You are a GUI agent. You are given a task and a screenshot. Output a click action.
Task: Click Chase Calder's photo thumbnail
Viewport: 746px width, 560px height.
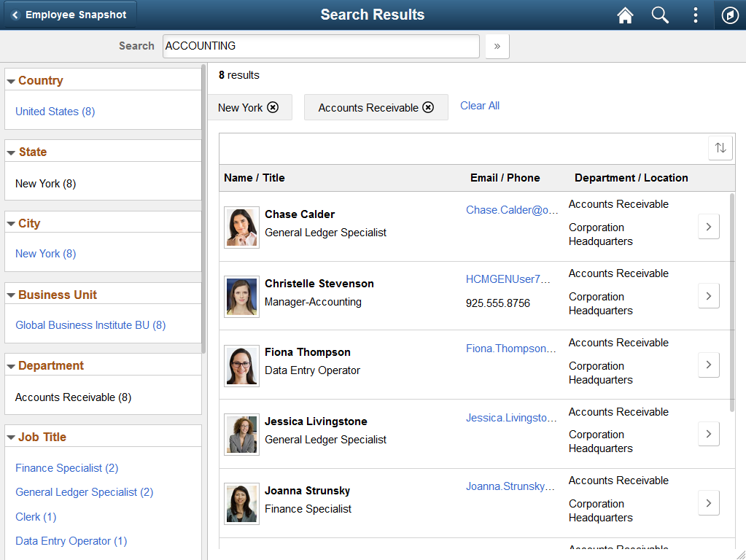(241, 227)
